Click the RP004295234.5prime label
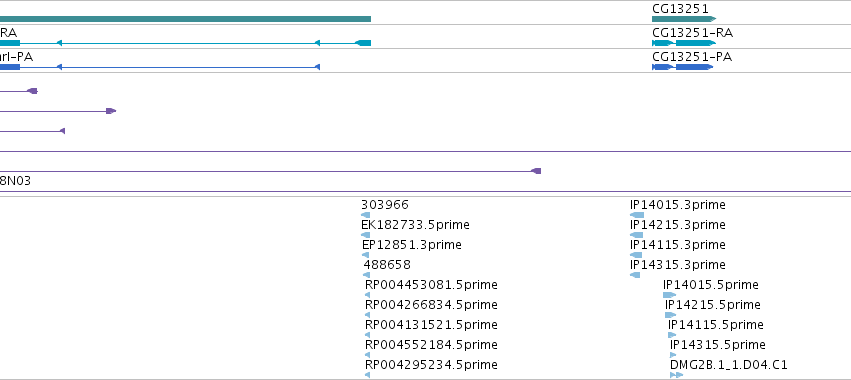851x380 pixels. (431, 365)
